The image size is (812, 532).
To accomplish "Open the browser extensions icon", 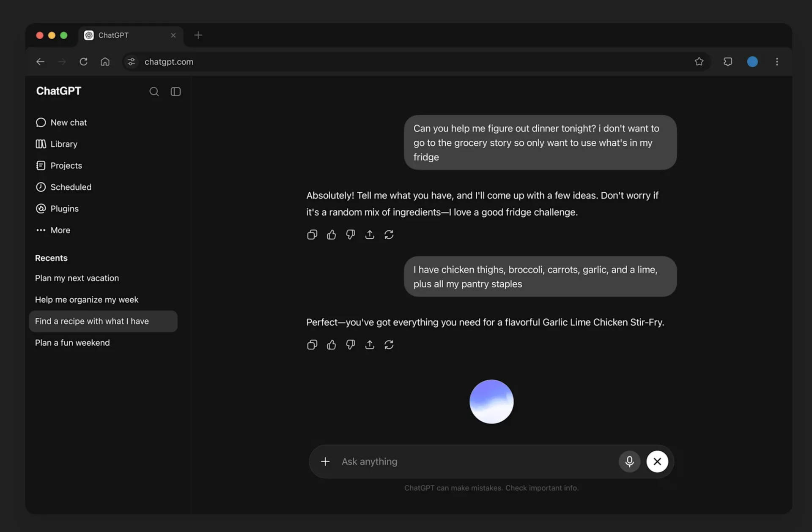I will click(728, 62).
